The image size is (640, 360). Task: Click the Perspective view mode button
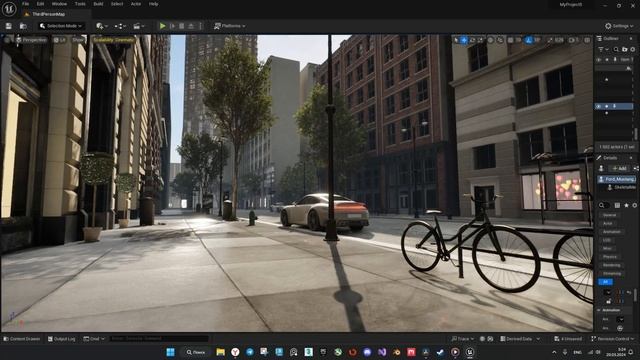(x=31, y=40)
